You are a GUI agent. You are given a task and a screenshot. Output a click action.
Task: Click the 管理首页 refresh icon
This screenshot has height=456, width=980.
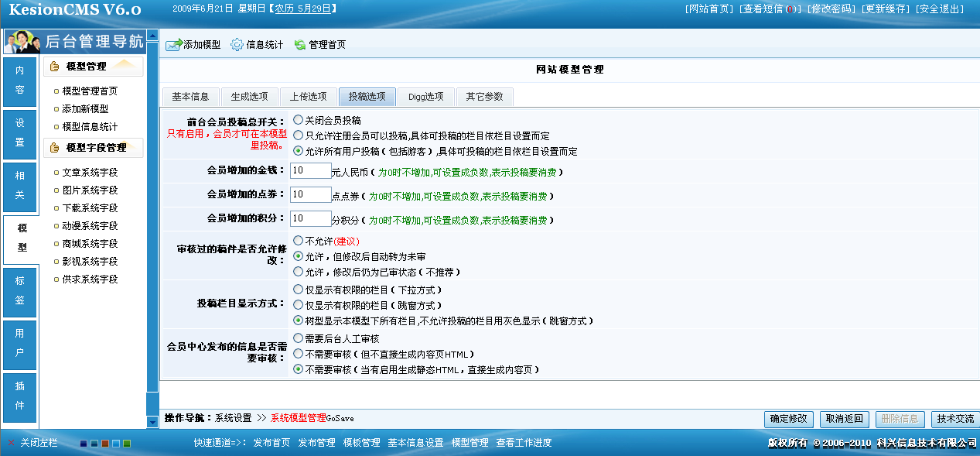300,45
